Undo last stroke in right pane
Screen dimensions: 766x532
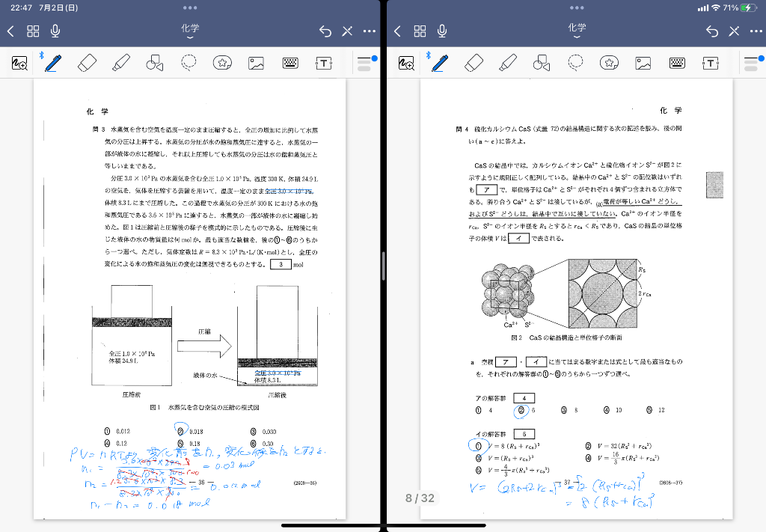(711, 31)
